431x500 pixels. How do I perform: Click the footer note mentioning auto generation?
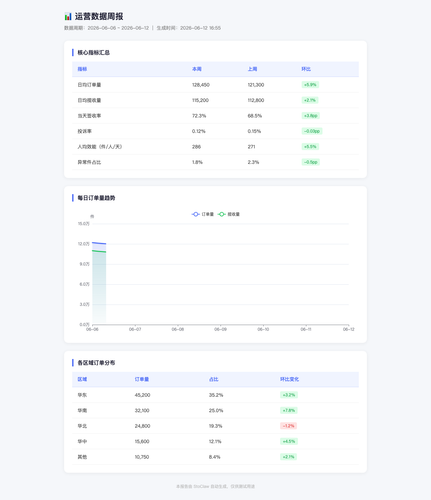pyautogui.click(x=215, y=486)
